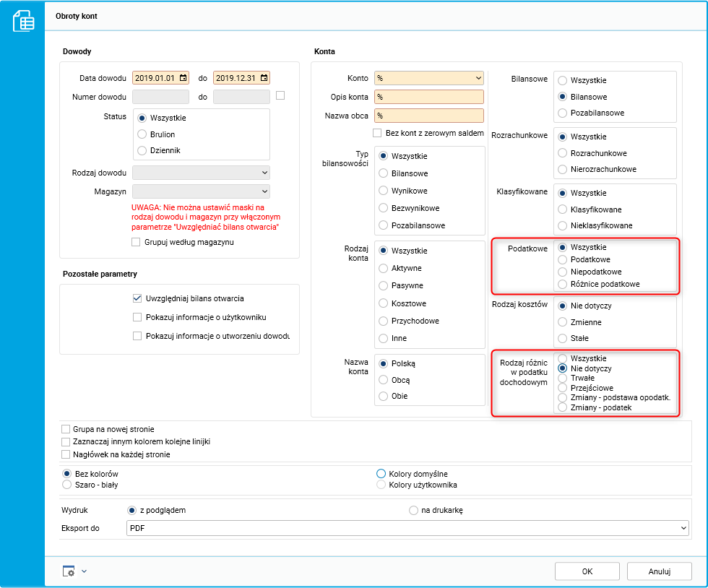Click the Anuluj button
The height and width of the screenshot is (588, 708).
[659, 571]
